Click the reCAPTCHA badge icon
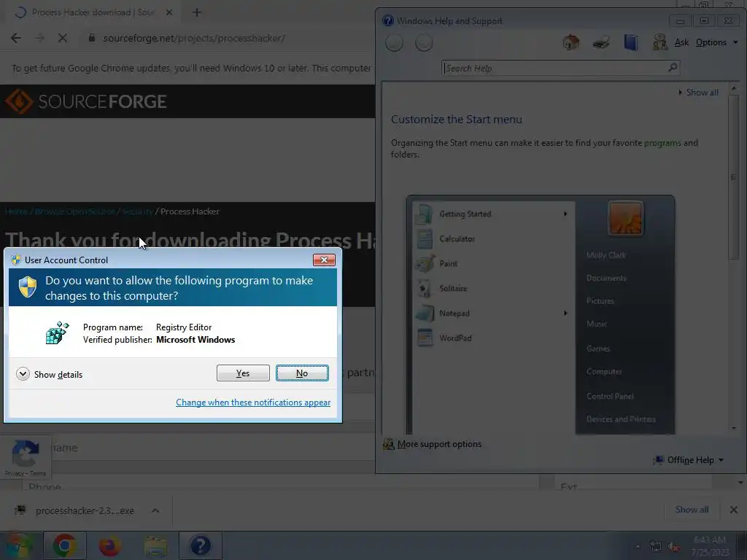This screenshot has width=747, height=560. (26, 454)
